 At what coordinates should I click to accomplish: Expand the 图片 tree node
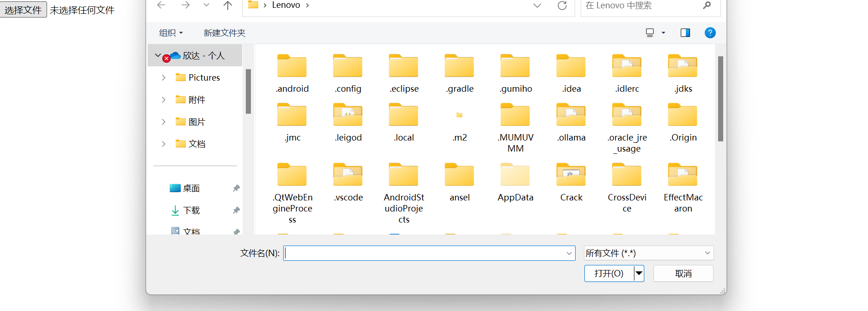[x=163, y=122]
